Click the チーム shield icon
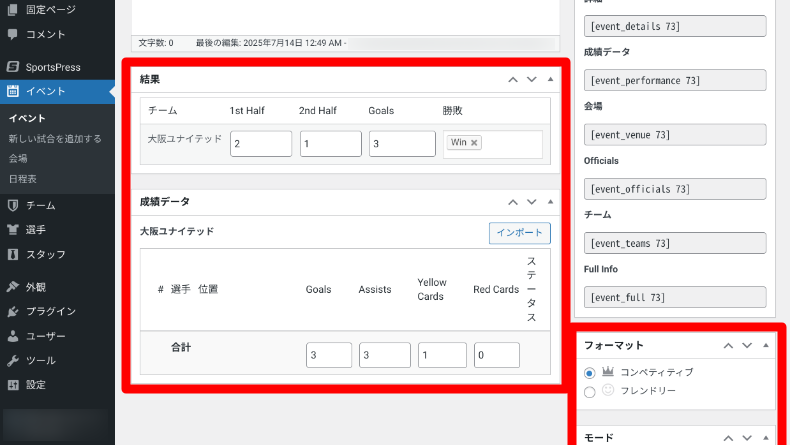This screenshot has height=445, width=790. click(x=13, y=205)
